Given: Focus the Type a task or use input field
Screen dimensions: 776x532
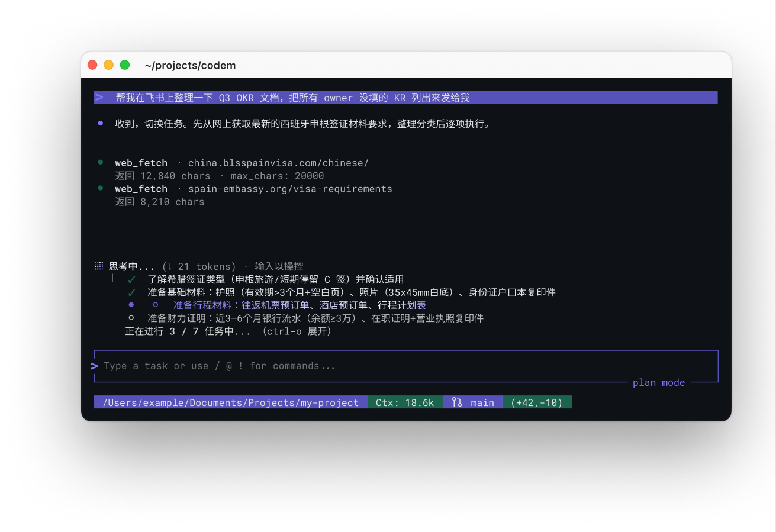Looking at the screenshot, I should point(405,366).
